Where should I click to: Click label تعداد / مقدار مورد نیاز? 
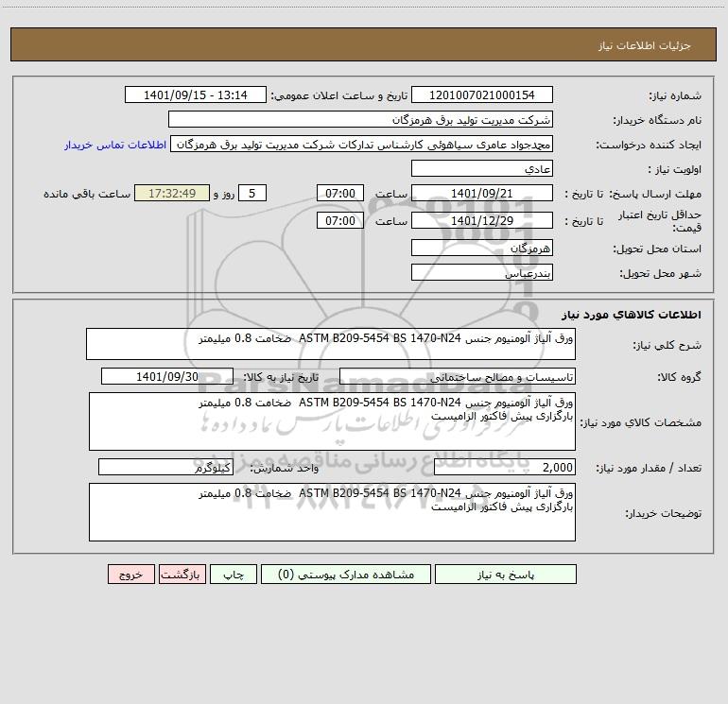(x=649, y=468)
